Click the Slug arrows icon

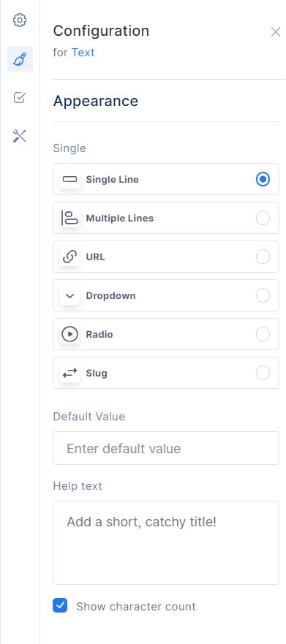70,373
